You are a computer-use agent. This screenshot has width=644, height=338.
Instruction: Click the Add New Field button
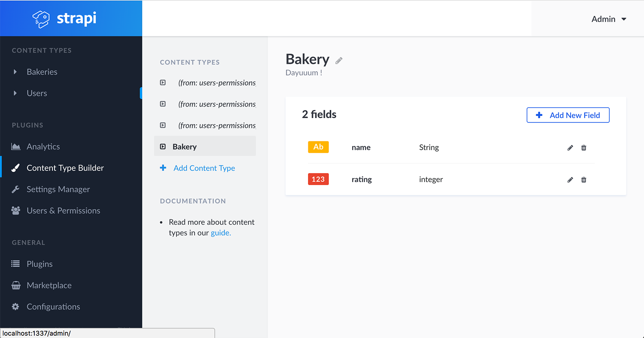pyautogui.click(x=568, y=115)
